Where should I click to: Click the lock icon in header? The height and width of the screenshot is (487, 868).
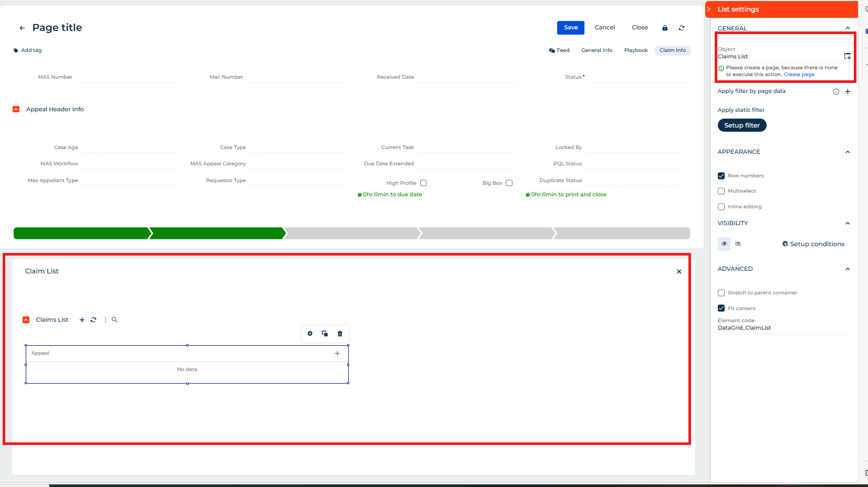click(665, 28)
